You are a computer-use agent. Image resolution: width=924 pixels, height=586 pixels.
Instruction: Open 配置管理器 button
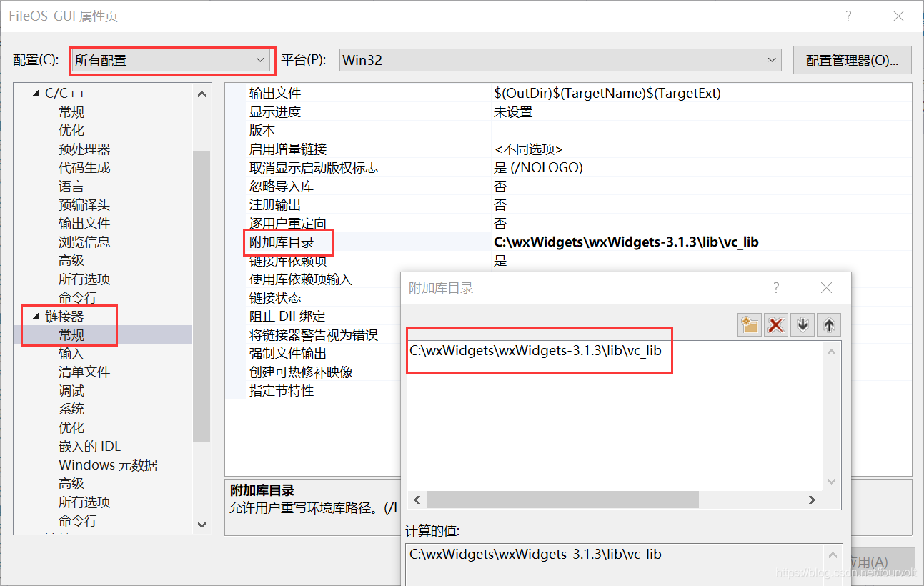click(x=853, y=61)
